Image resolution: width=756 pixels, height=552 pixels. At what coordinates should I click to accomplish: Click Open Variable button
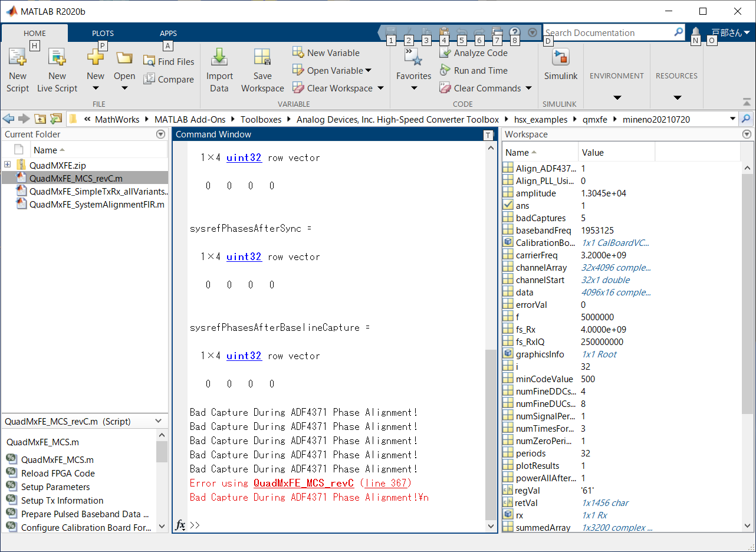tap(328, 70)
